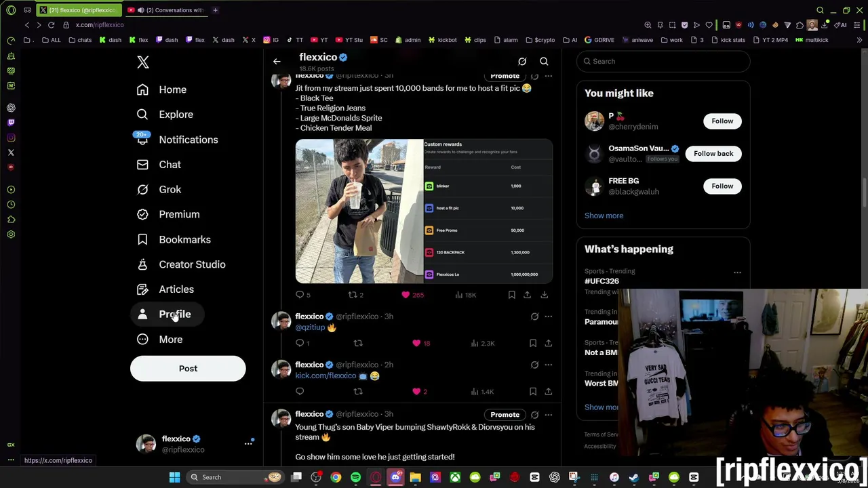Promote the fit pic post
This screenshot has width=868, height=488.
pyautogui.click(x=505, y=76)
